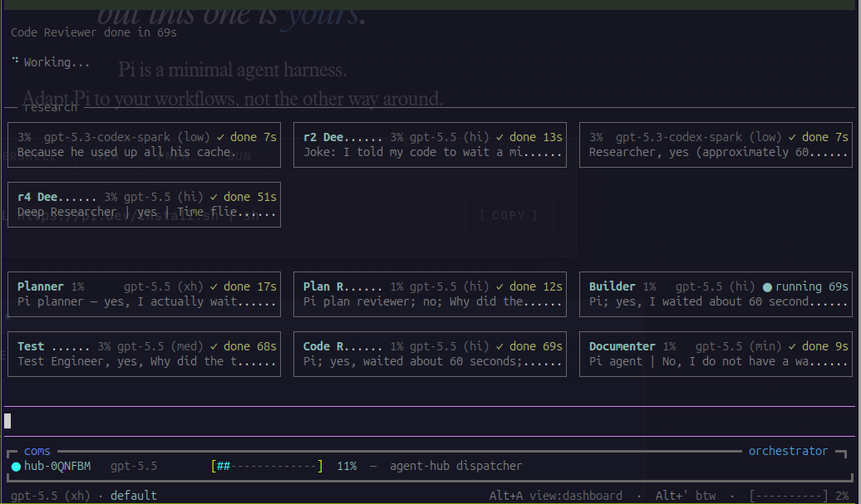Click 'Pi planner — yes, I actually wait' line
Viewport: 861px width, 504px height.
pos(146,301)
